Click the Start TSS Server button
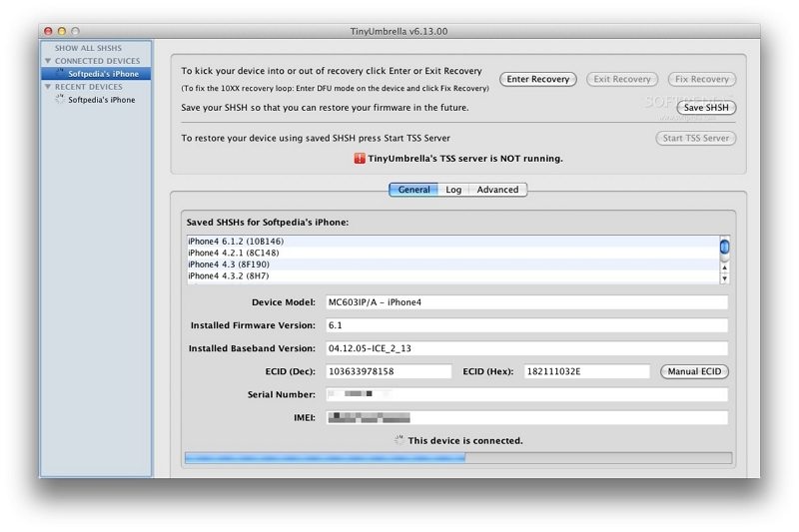 pyautogui.click(x=695, y=138)
